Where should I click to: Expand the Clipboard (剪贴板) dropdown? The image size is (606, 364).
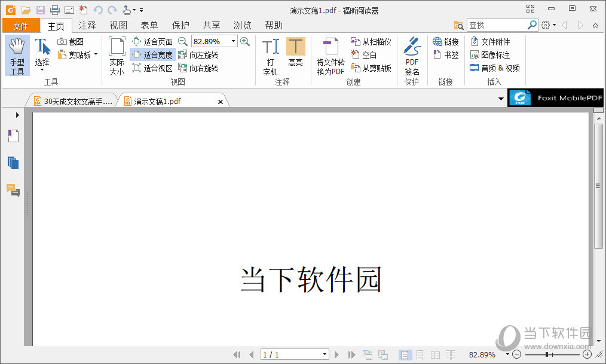94,54
